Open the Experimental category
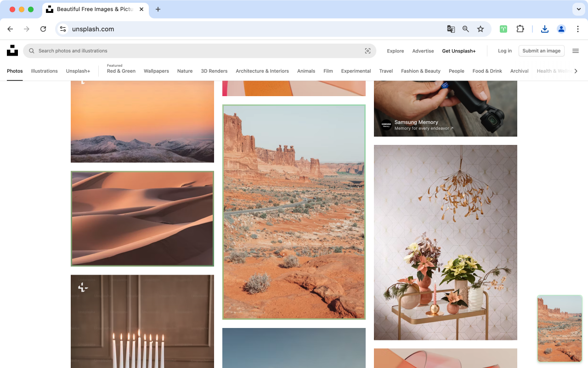Viewport: 588px width, 368px height. tap(356, 71)
